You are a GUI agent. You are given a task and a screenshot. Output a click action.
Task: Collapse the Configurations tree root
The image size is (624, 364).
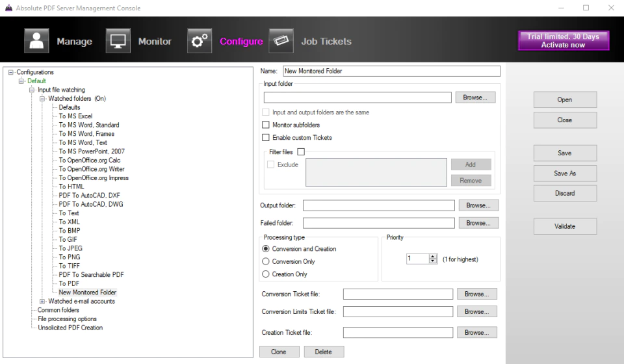tap(11, 72)
